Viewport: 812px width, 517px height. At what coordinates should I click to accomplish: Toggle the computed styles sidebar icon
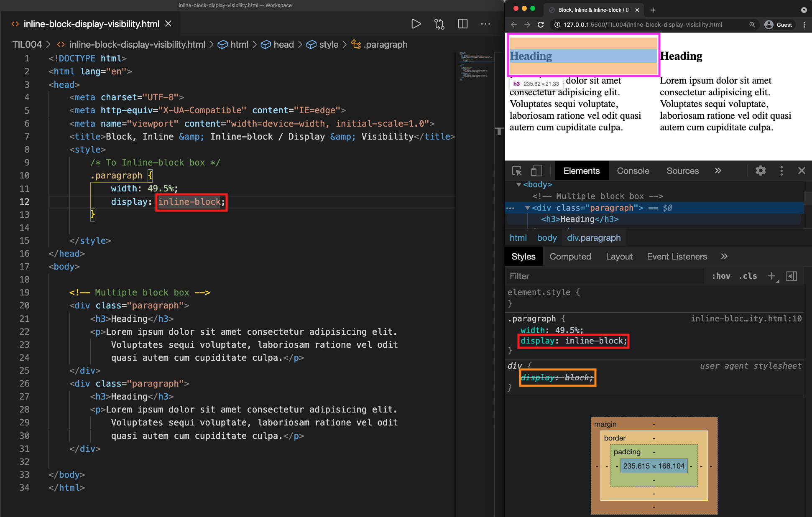pos(792,276)
